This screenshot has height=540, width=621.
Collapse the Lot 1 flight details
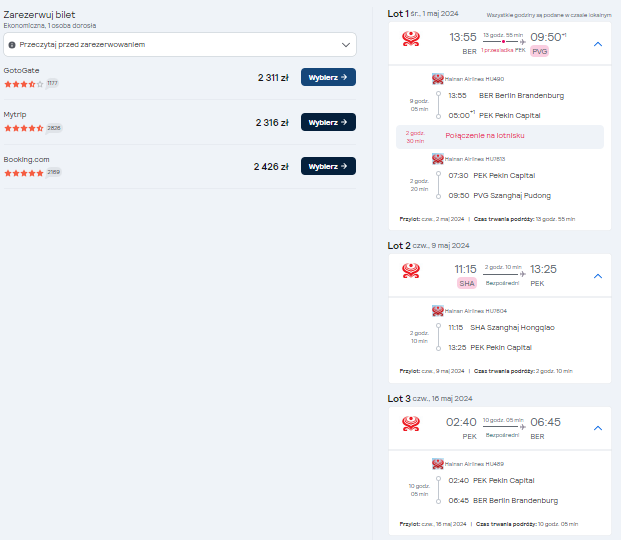(x=598, y=44)
